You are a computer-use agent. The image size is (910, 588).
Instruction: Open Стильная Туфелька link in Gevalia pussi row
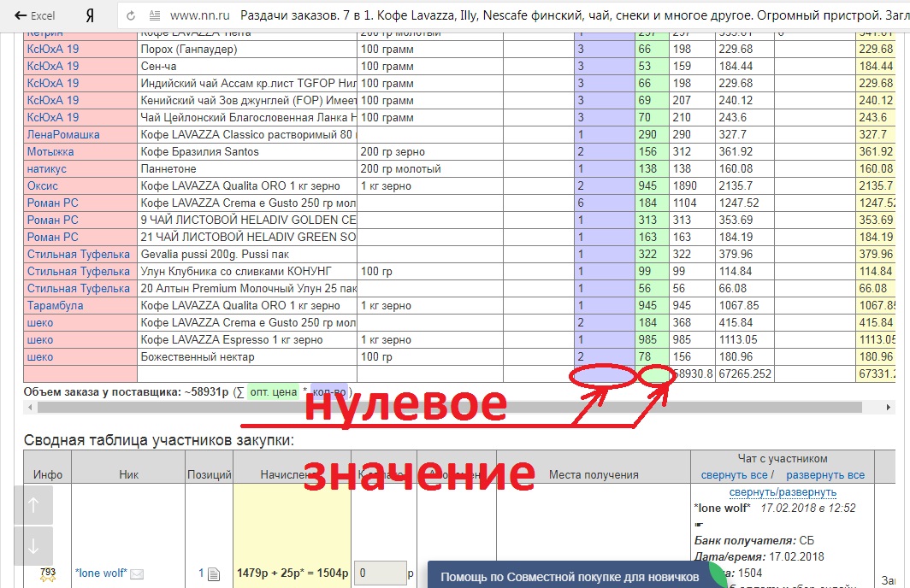(x=79, y=254)
